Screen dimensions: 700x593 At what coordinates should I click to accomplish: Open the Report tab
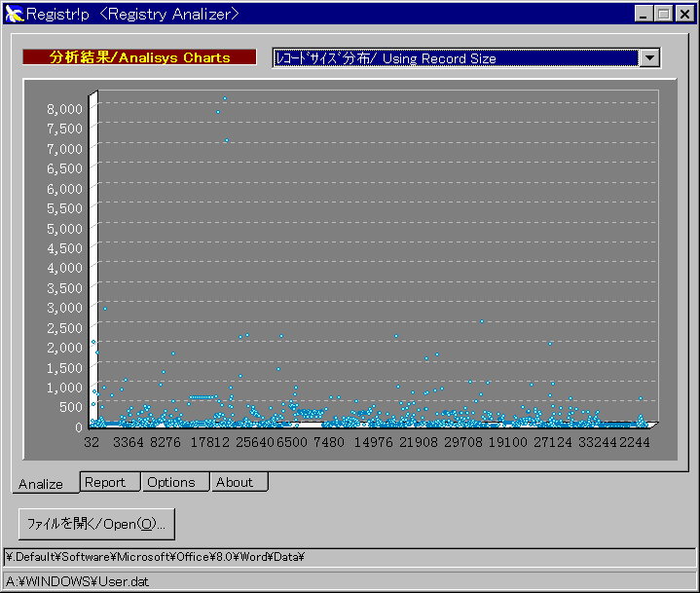click(x=105, y=482)
